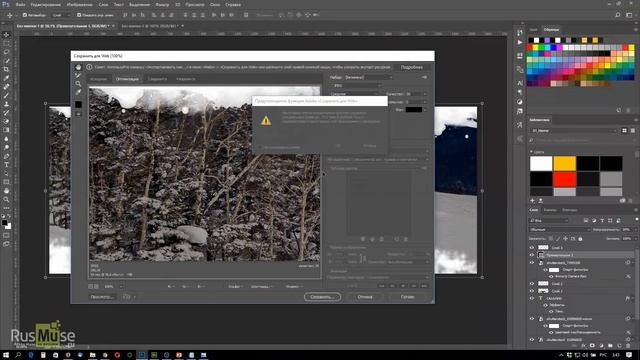Filter layers by type layer icon
The height and width of the screenshot is (360, 640).
[602, 220]
